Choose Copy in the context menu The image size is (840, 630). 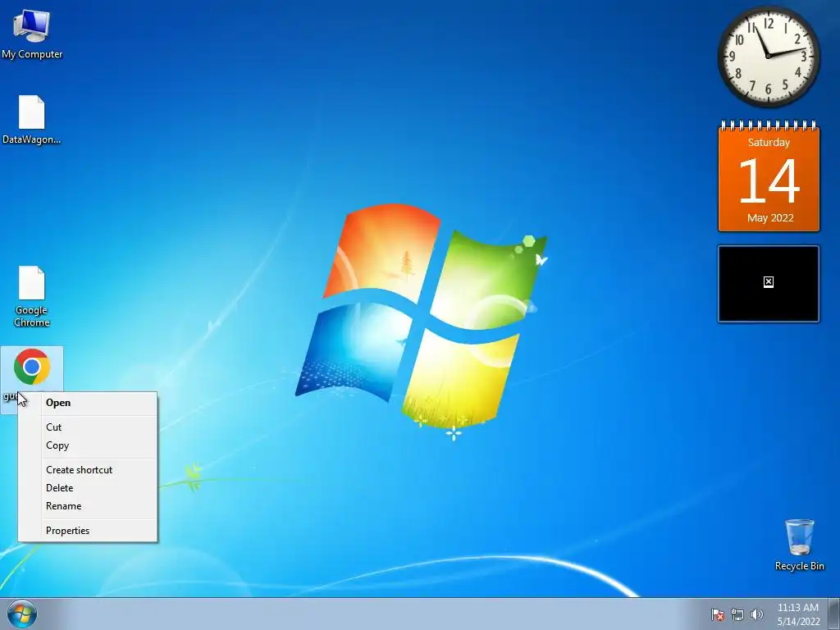click(x=88, y=445)
